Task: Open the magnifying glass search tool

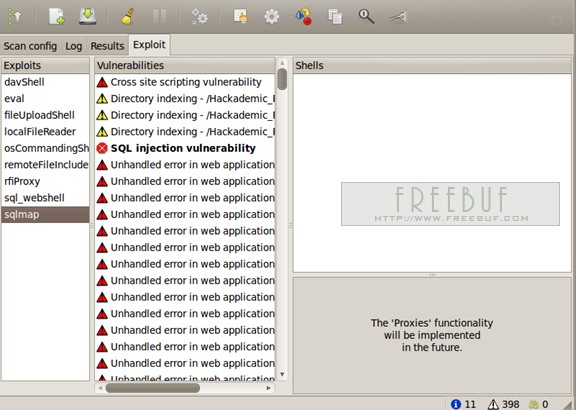Action: pyautogui.click(x=366, y=17)
